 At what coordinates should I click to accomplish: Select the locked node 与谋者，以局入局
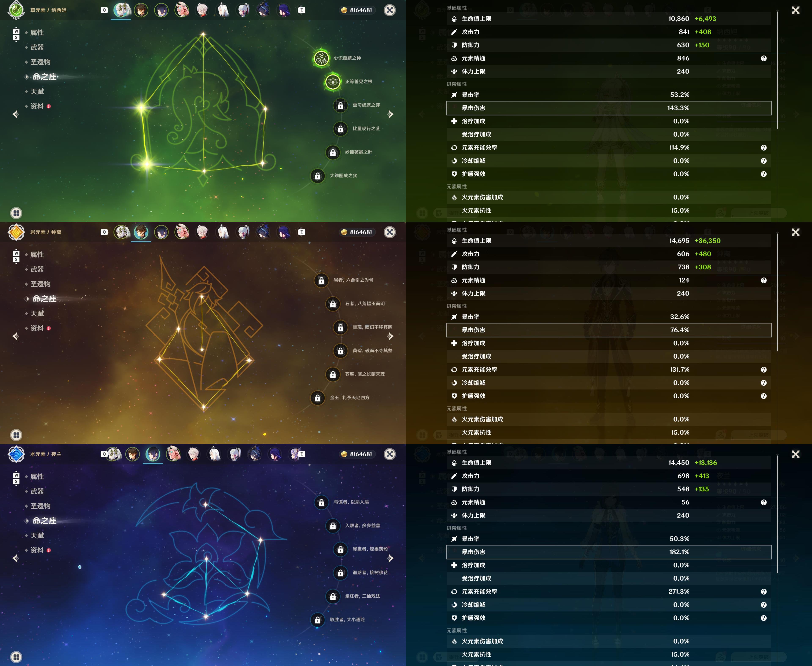(x=322, y=502)
